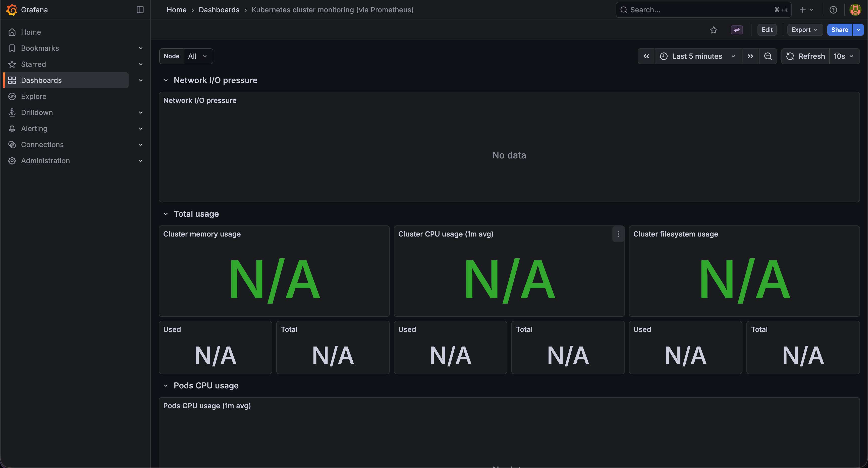Click the Kubernetes cluster monitoring breadcrumb
The image size is (868, 468).
tap(332, 10)
